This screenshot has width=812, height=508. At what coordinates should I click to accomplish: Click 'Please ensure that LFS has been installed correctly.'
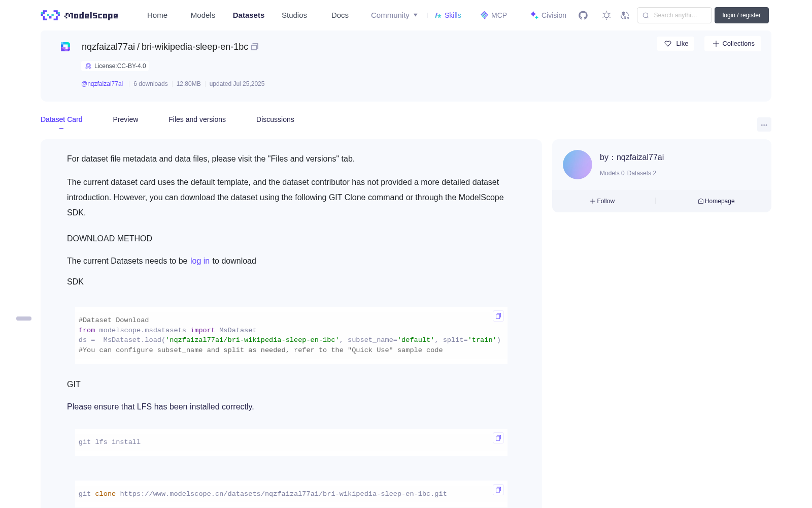point(160,407)
